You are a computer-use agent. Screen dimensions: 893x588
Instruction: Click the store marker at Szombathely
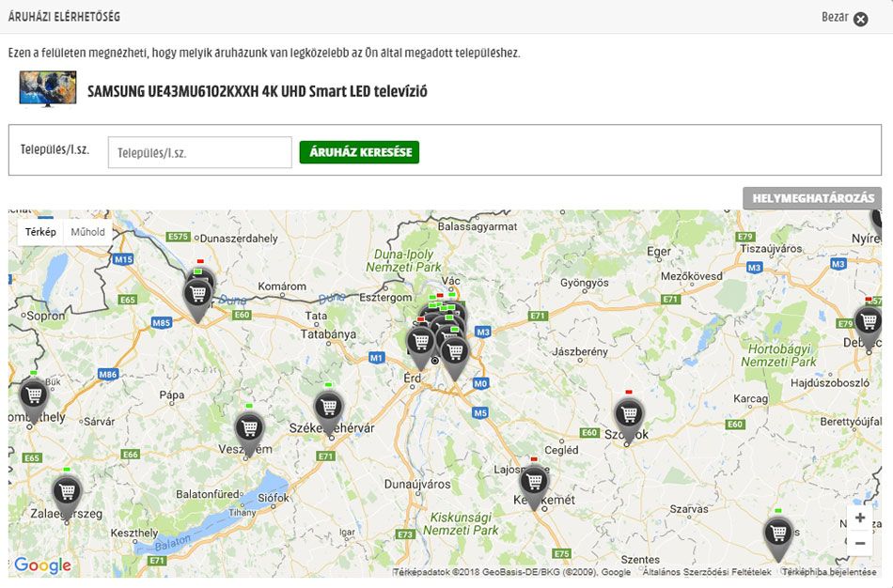[x=34, y=395]
